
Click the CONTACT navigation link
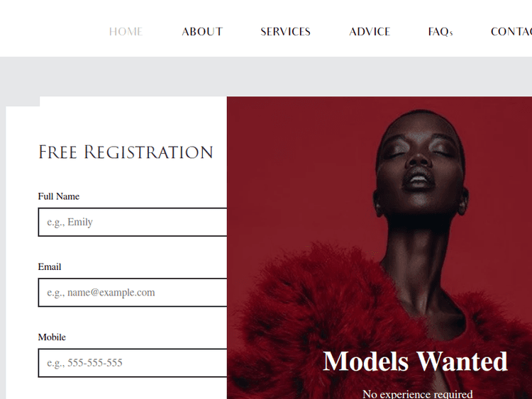[511, 31]
